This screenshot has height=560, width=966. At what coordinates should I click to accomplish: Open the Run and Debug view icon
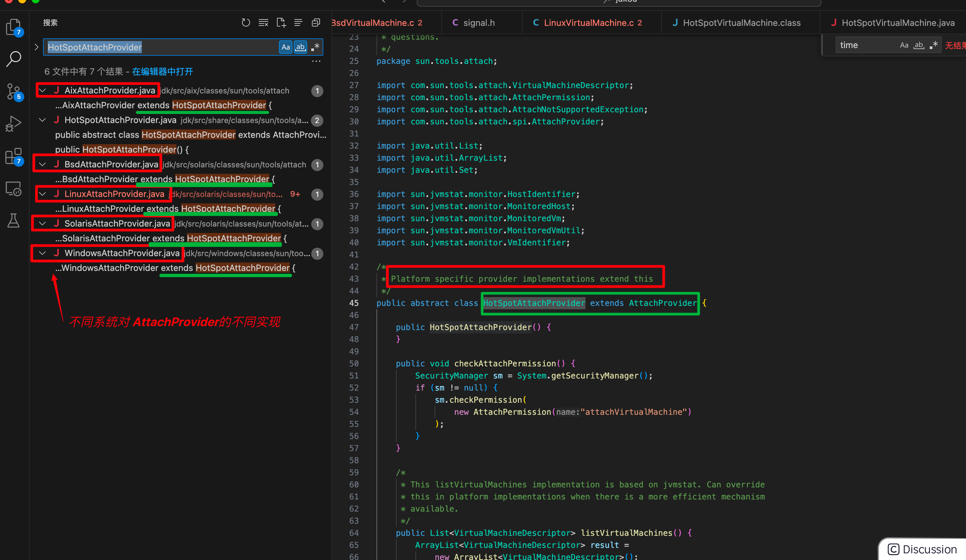[14, 123]
